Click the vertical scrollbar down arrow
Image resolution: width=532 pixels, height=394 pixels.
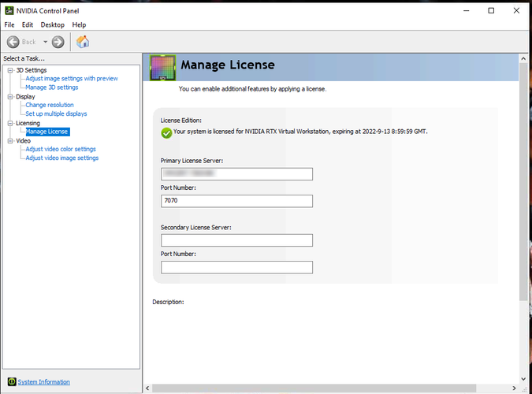coord(524,378)
